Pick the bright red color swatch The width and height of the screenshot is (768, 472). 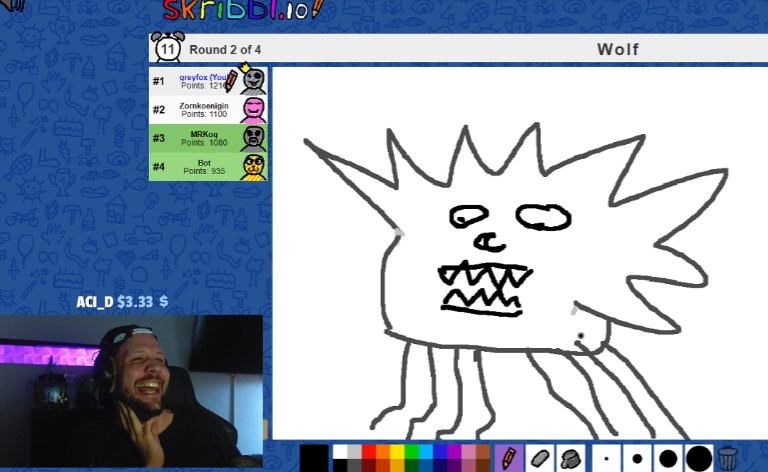click(369, 451)
